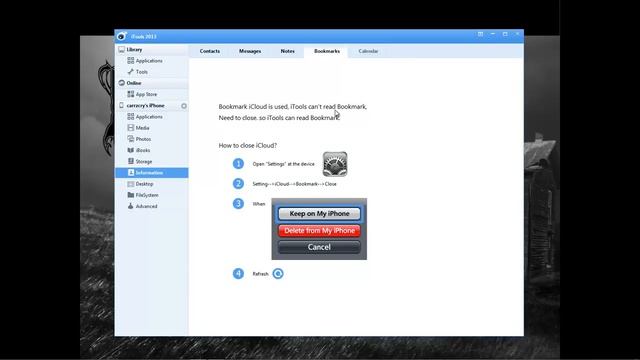This screenshot has width=640, height=360.
Task: Click the Online globe icon
Action: pyautogui.click(x=121, y=83)
